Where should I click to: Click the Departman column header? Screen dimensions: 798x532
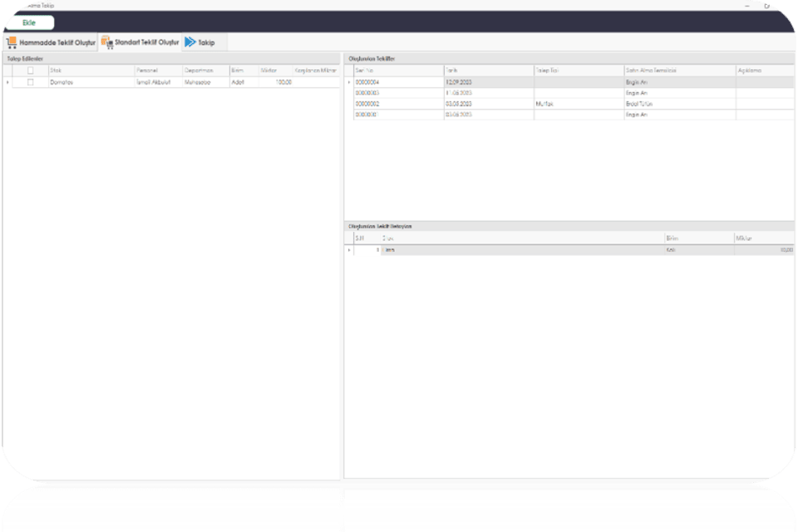[x=204, y=71]
